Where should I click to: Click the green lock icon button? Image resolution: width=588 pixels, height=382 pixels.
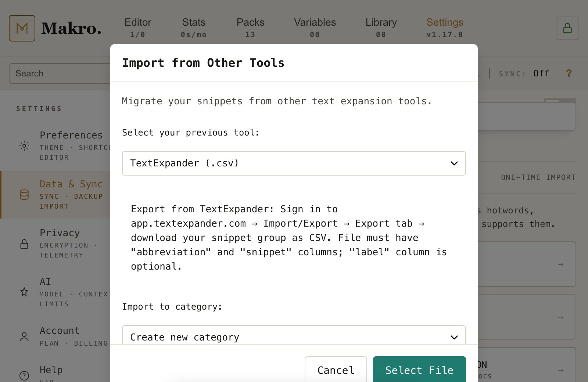coord(567,28)
